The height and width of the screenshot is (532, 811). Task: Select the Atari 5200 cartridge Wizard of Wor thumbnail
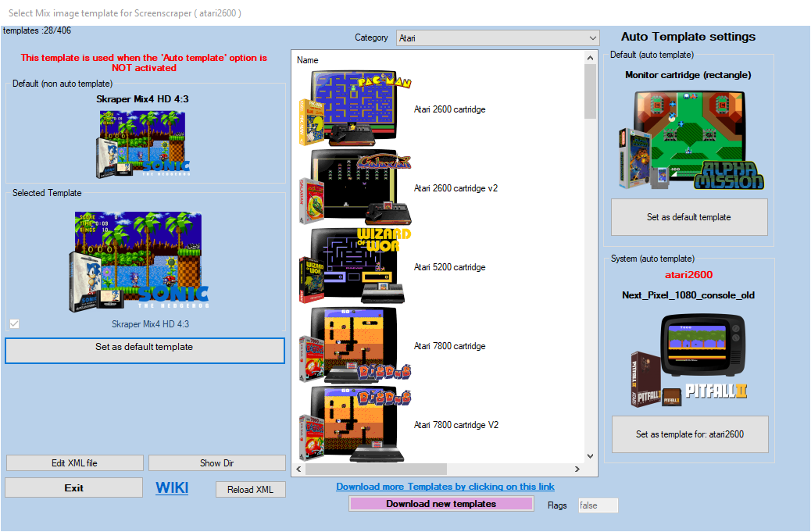point(355,266)
